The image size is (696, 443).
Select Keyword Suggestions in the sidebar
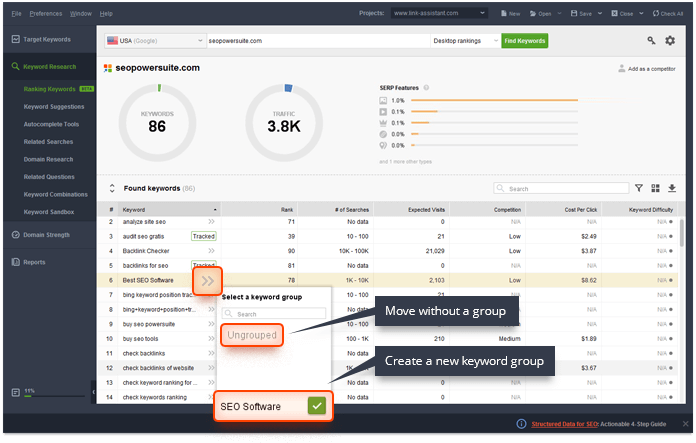click(x=54, y=107)
